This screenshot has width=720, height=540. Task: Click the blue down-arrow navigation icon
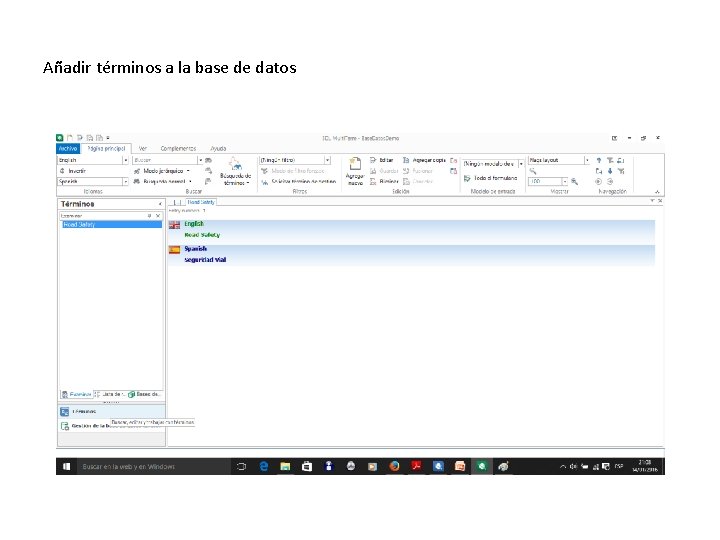(610, 171)
